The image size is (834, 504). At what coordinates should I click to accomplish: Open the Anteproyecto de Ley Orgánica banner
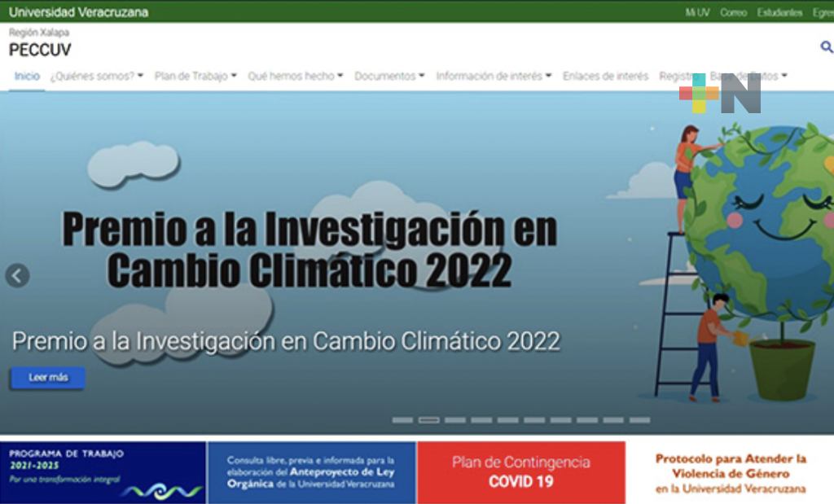312,472
